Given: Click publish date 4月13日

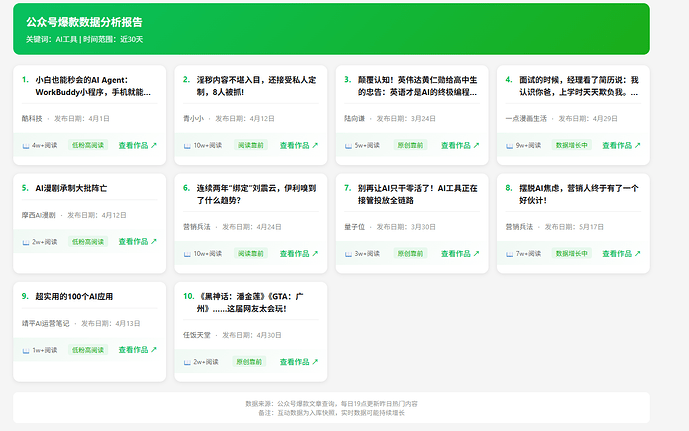Looking at the screenshot, I should pos(128,323).
